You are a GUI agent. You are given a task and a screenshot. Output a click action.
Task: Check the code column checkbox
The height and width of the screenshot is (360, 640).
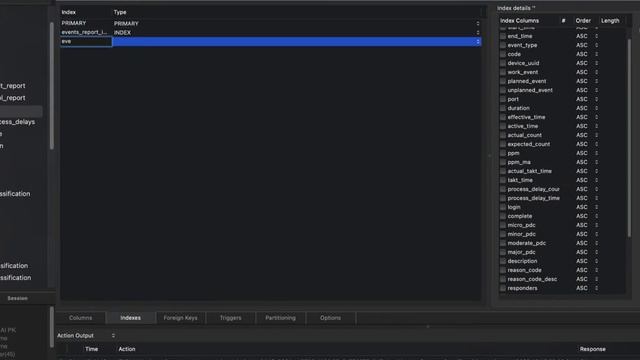[503, 54]
